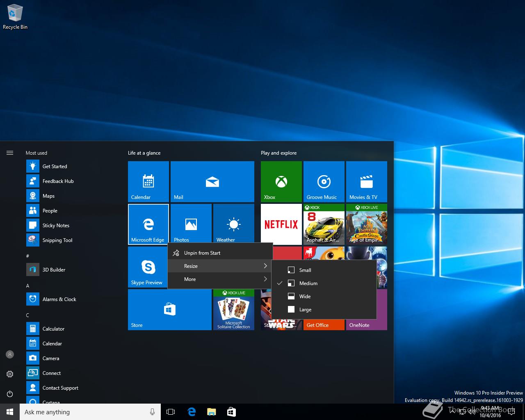Choose Large tile size
525x420 pixels.
coord(324,310)
